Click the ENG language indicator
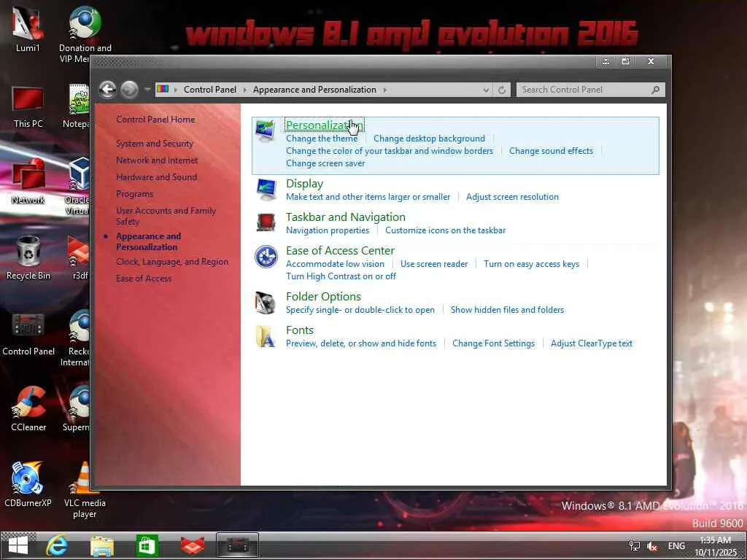 (676, 545)
